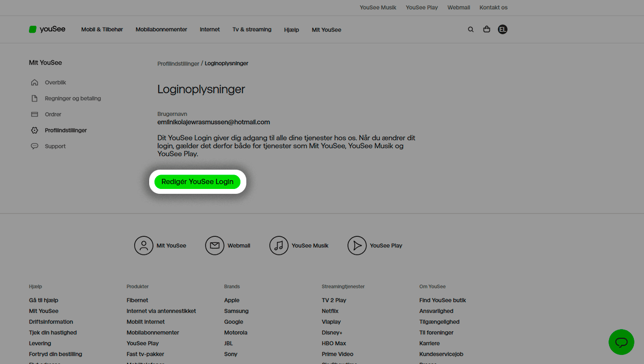Open Karriere footer link

[429, 343]
